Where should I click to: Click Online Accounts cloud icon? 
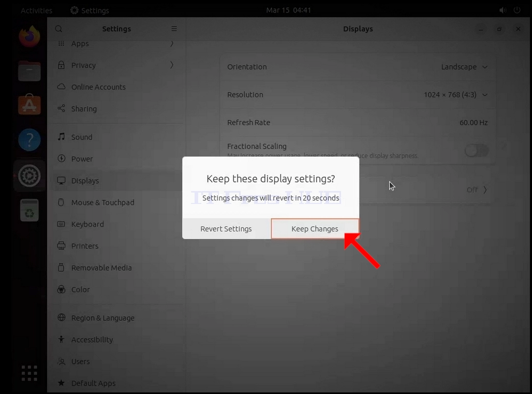pos(61,86)
